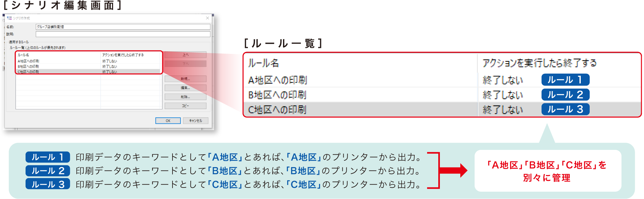
Task: Click the 削除 delete button
Action: [185, 97]
